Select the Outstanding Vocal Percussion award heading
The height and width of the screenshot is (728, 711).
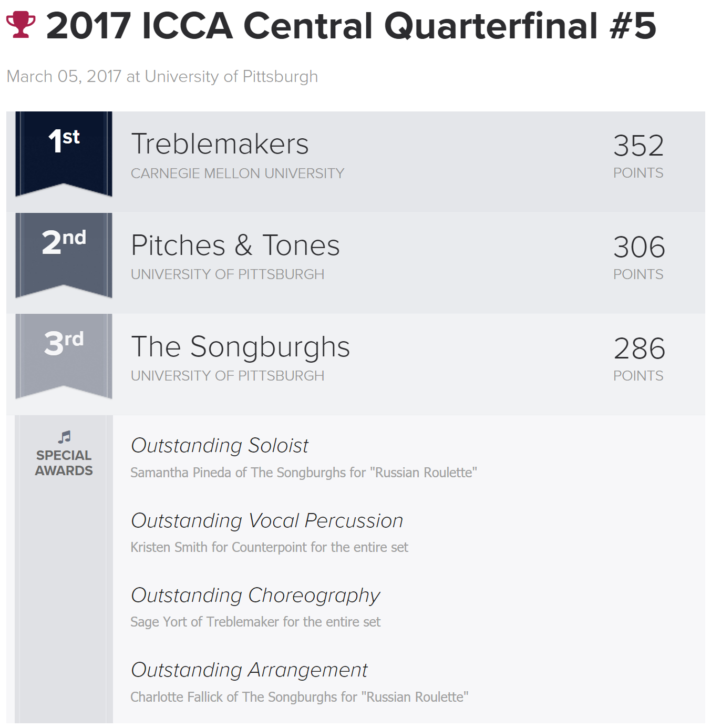[x=267, y=520]
